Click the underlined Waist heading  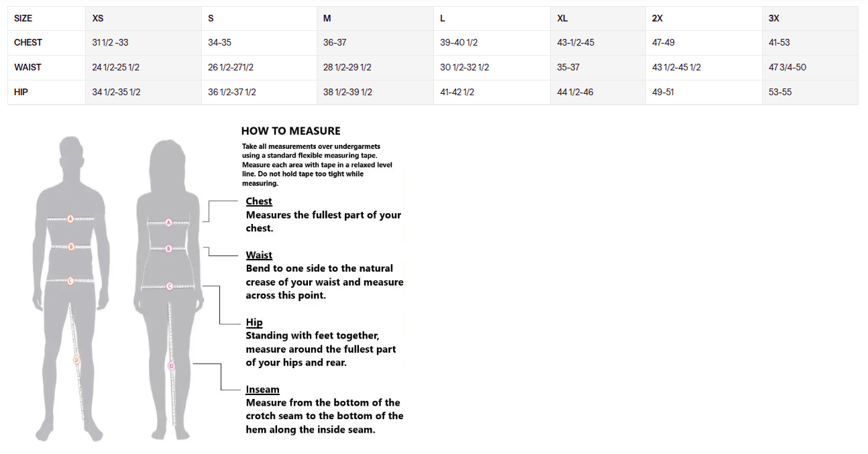coord(259,255)
